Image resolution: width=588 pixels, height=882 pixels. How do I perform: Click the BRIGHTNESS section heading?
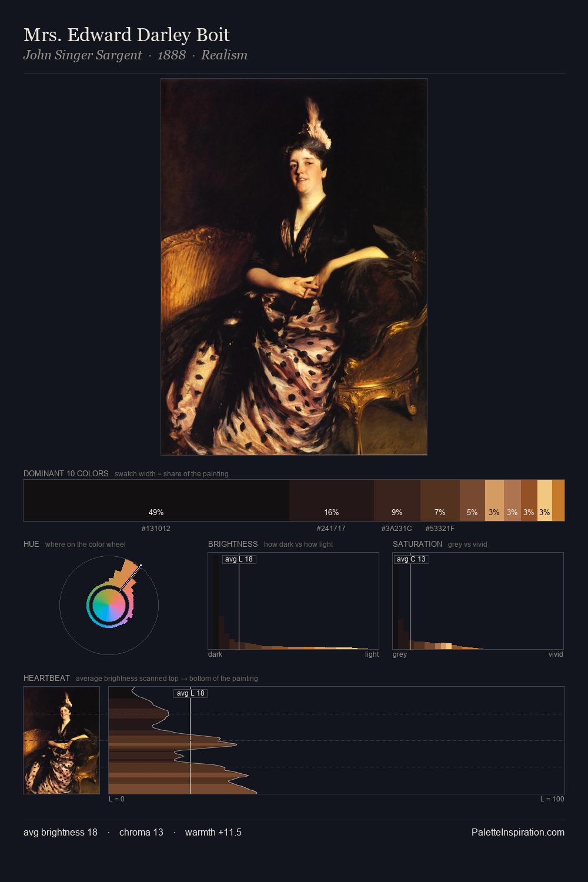[x=233, y=544]
